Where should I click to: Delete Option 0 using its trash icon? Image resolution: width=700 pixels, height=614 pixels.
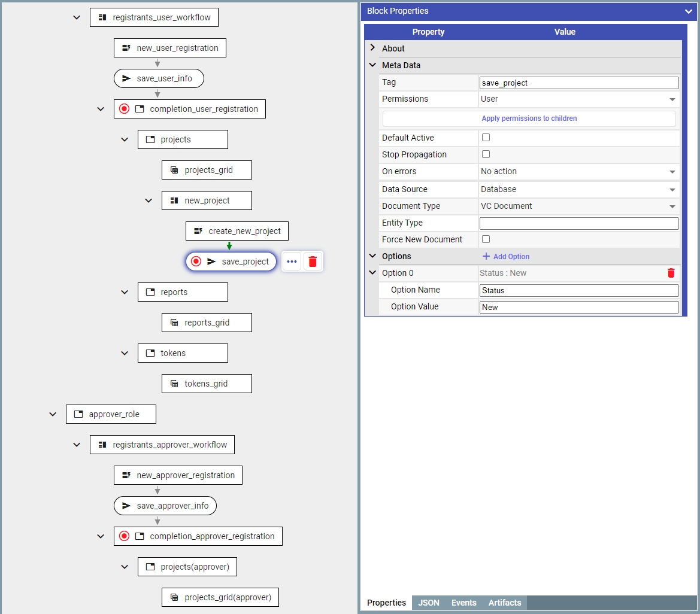[671, 273]
